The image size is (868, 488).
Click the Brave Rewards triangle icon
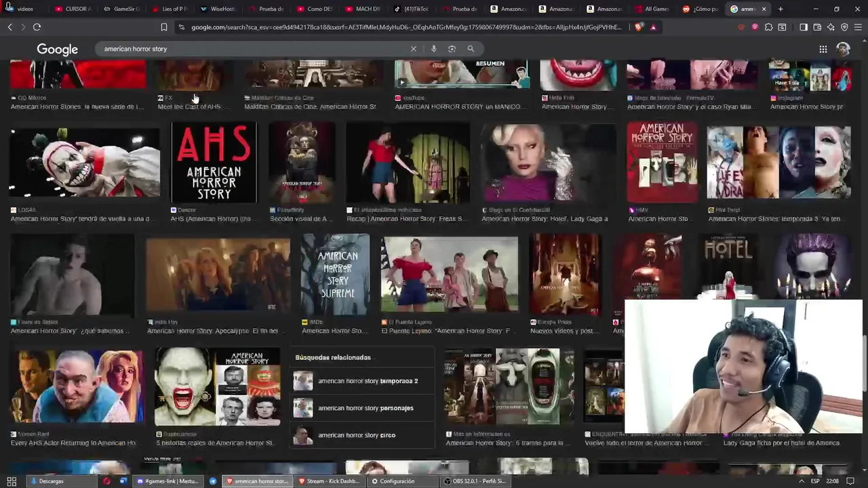click(653, 27)
